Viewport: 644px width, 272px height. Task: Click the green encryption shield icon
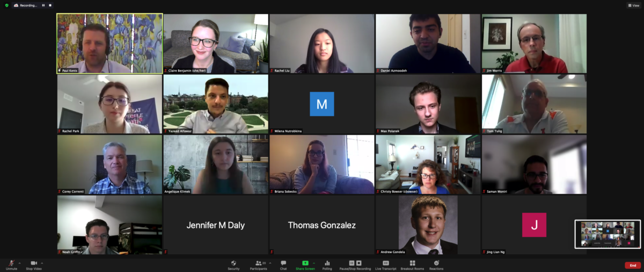coord(7,5)
